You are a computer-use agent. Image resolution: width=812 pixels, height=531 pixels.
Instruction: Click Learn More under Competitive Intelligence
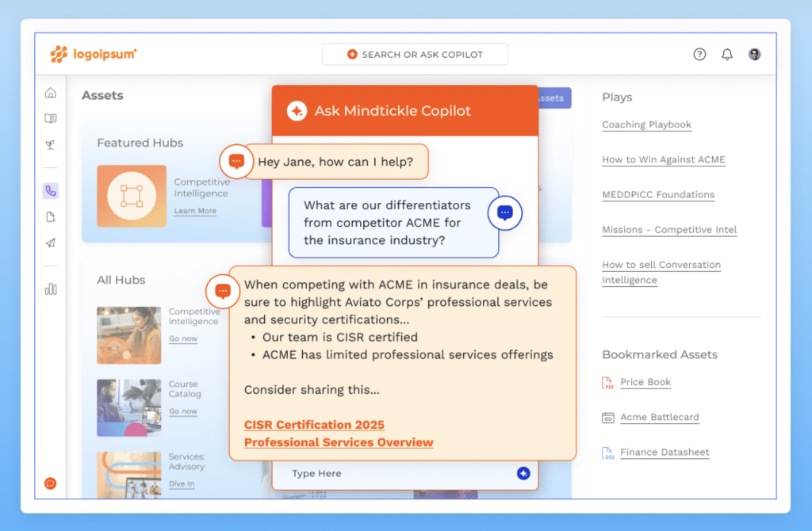[x=195, y=211]
